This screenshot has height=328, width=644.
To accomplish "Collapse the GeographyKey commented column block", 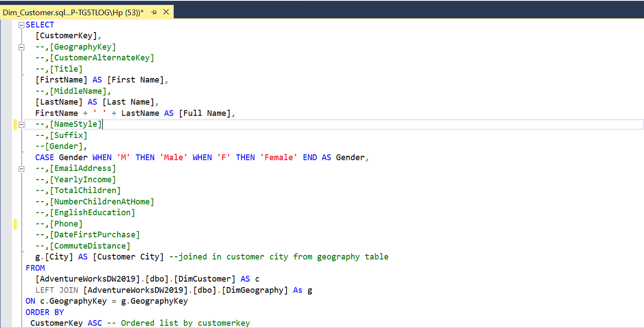I will click(21, 46).
